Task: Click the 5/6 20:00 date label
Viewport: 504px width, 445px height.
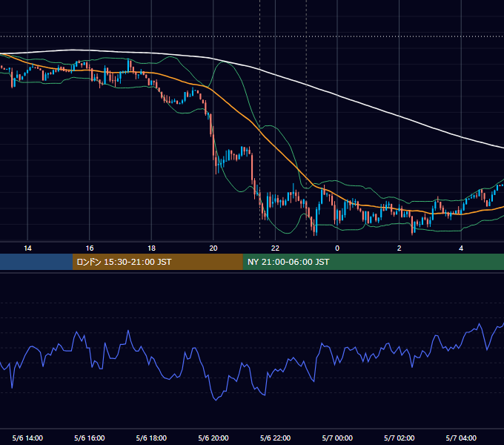Action: 213,438
